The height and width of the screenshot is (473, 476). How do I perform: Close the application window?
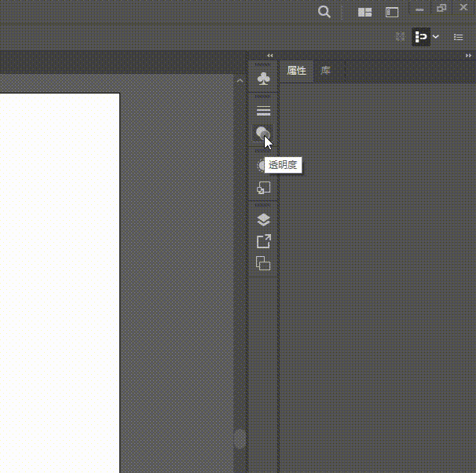pos(463,7)
